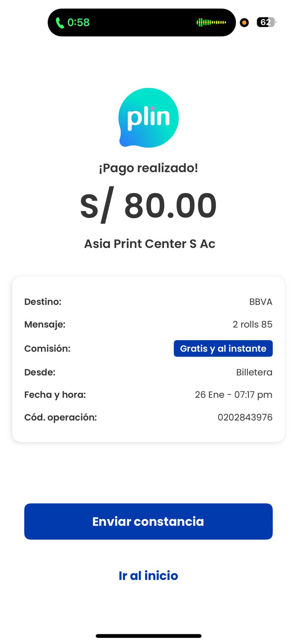
Task: Tap the home indicator bar
Action: (x=148, y=636)
